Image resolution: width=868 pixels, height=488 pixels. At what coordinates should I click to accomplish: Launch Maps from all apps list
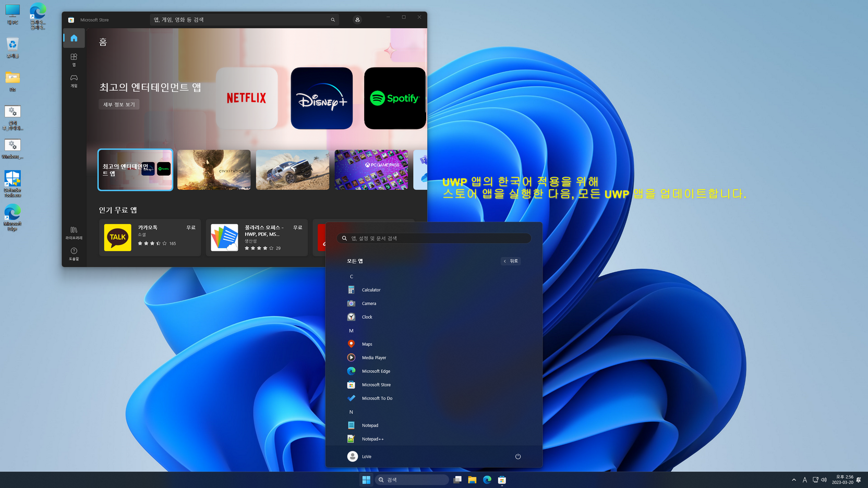434,344
